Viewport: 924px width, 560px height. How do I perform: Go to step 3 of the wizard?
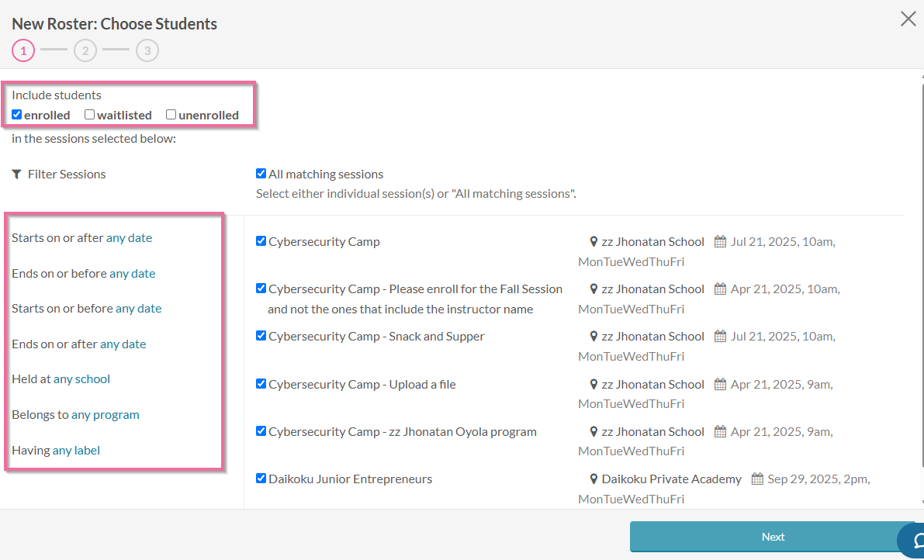click(147, 50)
